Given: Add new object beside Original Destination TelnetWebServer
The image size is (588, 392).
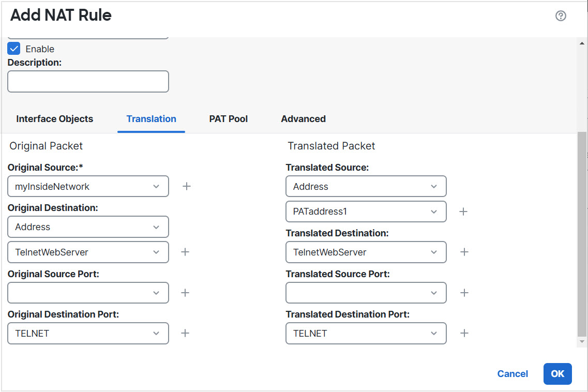Looking at the screenshot, I should click(185, 252).
